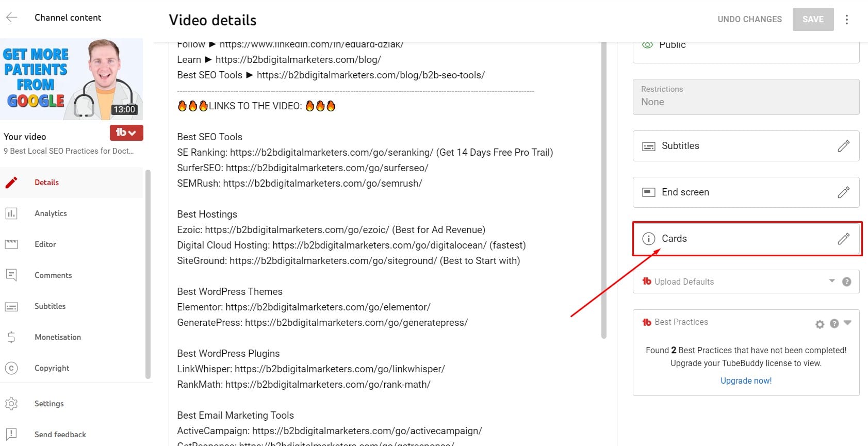Image resolution: width=868 pixels, height=446 pixels.
Task: Click the 'Best WordPress Plugins' heading
Action: click(x=228, y=354)
